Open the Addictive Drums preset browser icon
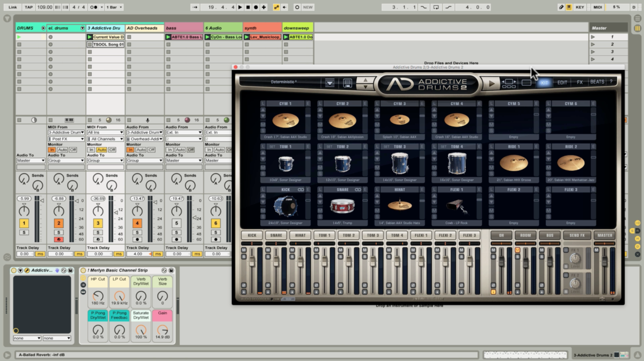 (330, 83)
